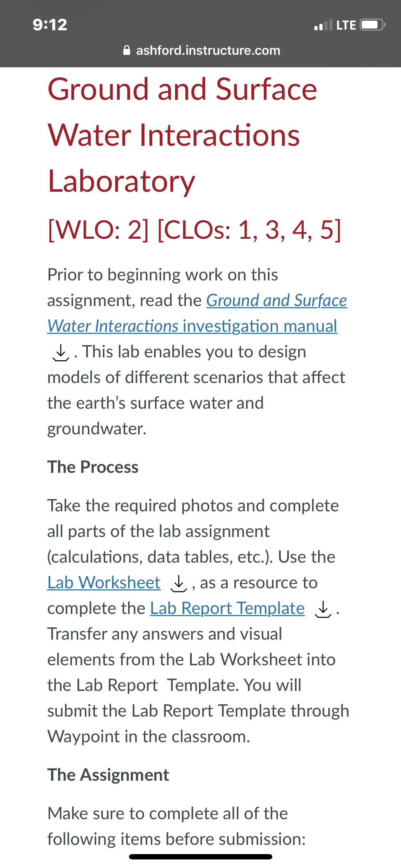Tap the WLO and CLOs subheading
This screenshot has width=401, height=868.
pos(195,230)
